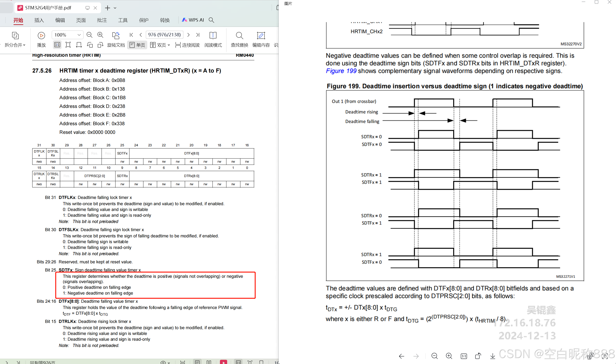Open the dropdown arrow beside the new tab button
Screen dimensions: 616x364
click(x=115, y=8)
